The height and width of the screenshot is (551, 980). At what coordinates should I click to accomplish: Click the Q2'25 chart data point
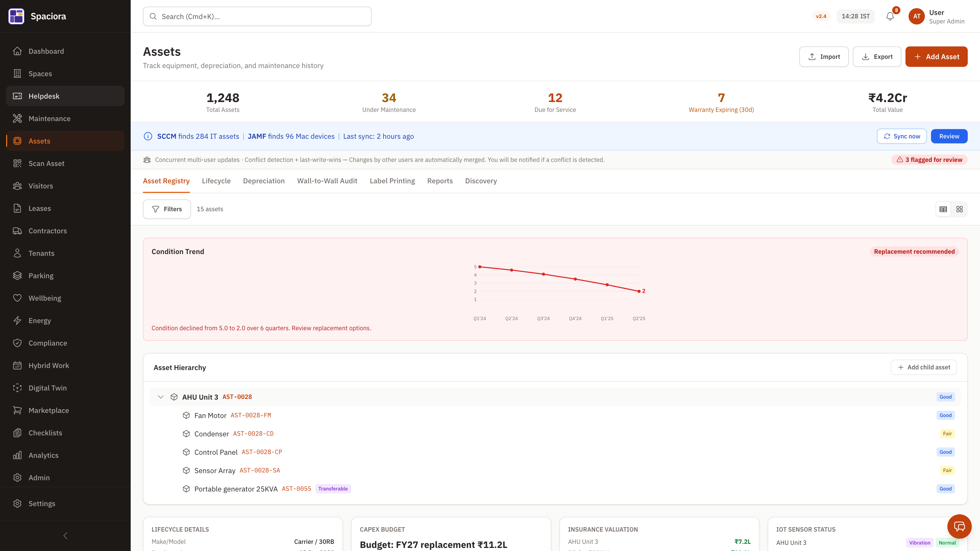coord(639,291)
